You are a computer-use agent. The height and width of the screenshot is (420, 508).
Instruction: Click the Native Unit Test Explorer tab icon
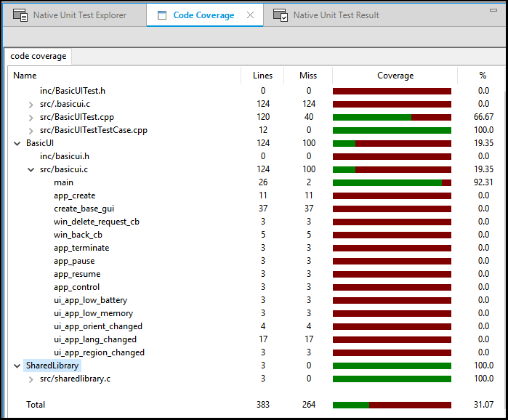click(x=20, y=15)
